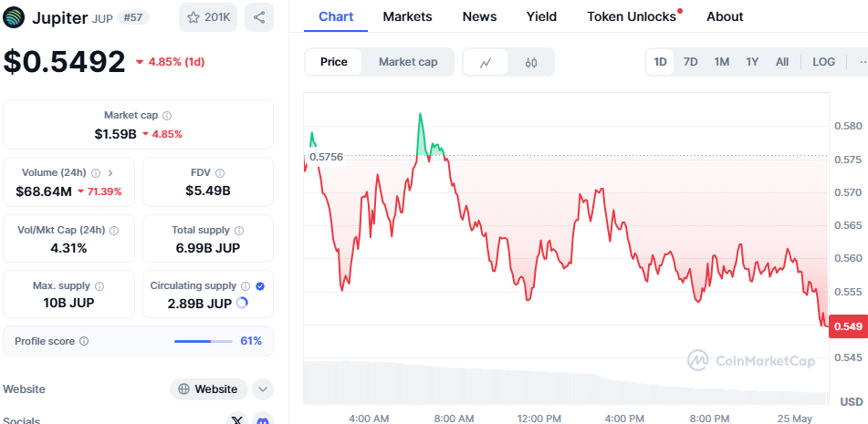The height and width of the screenshot is (424, 868).
Task: Click the #57 rank badge
Action: [133, 17]
